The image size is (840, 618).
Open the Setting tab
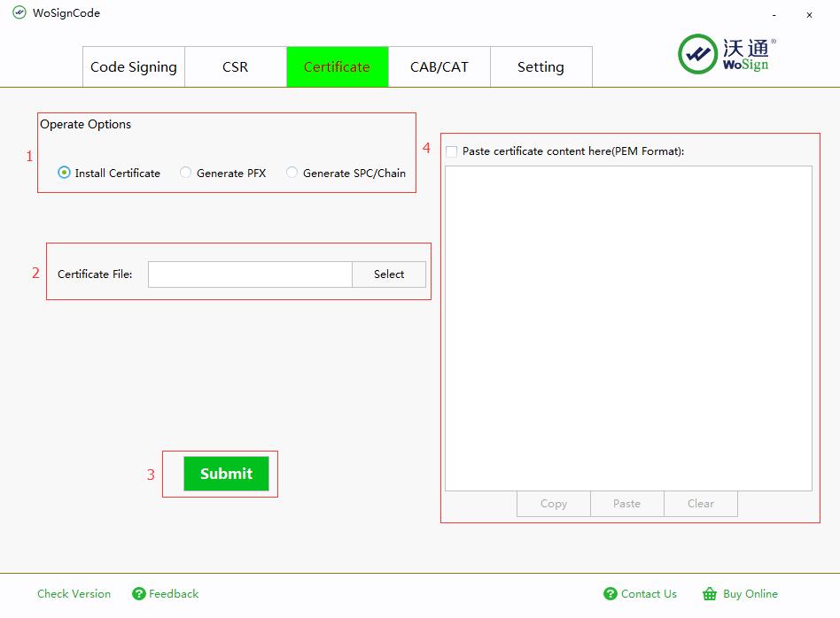pyautogui.click(x=541, y=67)
